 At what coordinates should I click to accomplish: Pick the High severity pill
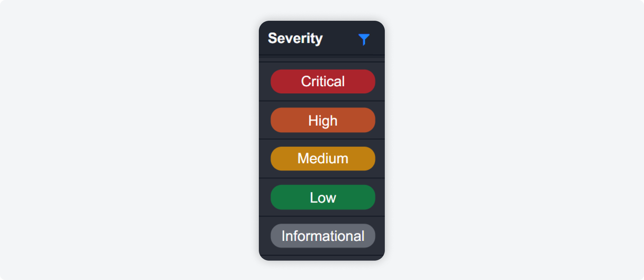[x=323, y=120]
